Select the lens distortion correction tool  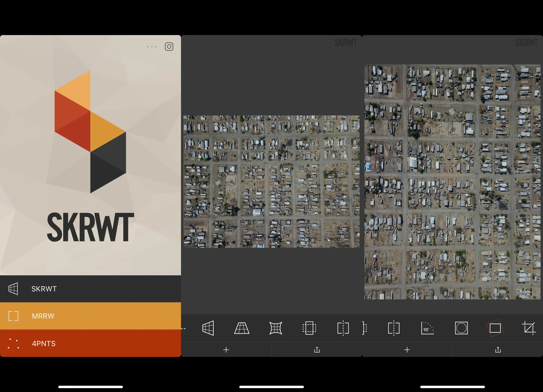click(x=276, y=328)
